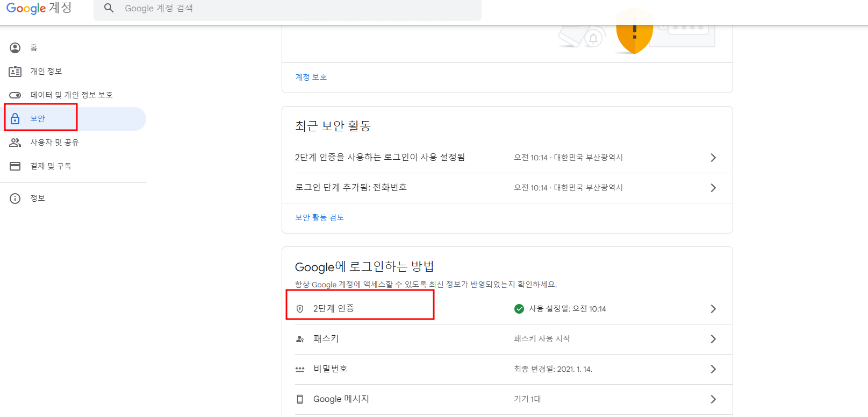Click the Google 메시지 phone icon
The width and height of the screenshot is (868, 417).
pos(300,399)
